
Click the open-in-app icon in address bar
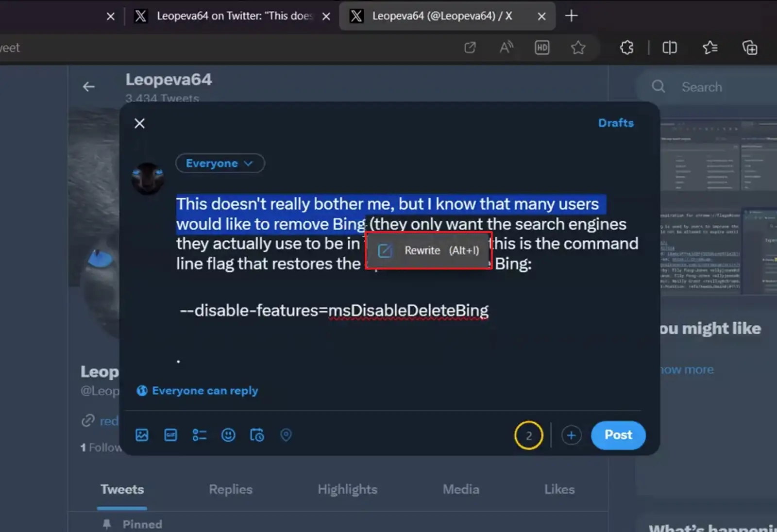pos(470,48)
